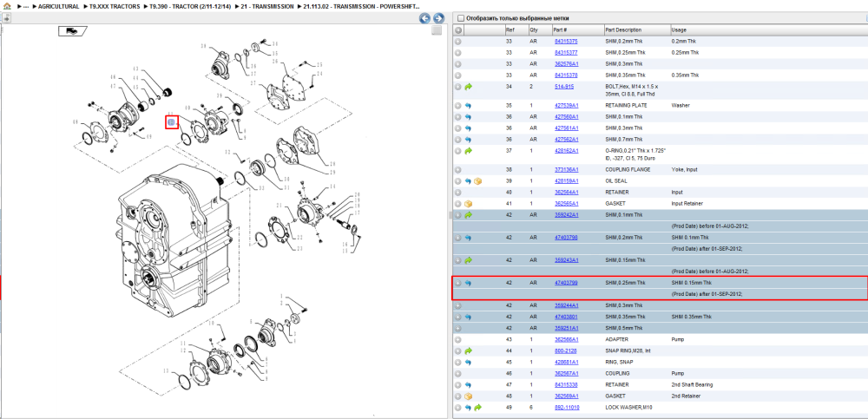868x419 pixels.
Task: Open the 21 - TRANSMISSION breadcrumb
Action: coord(267,6)
